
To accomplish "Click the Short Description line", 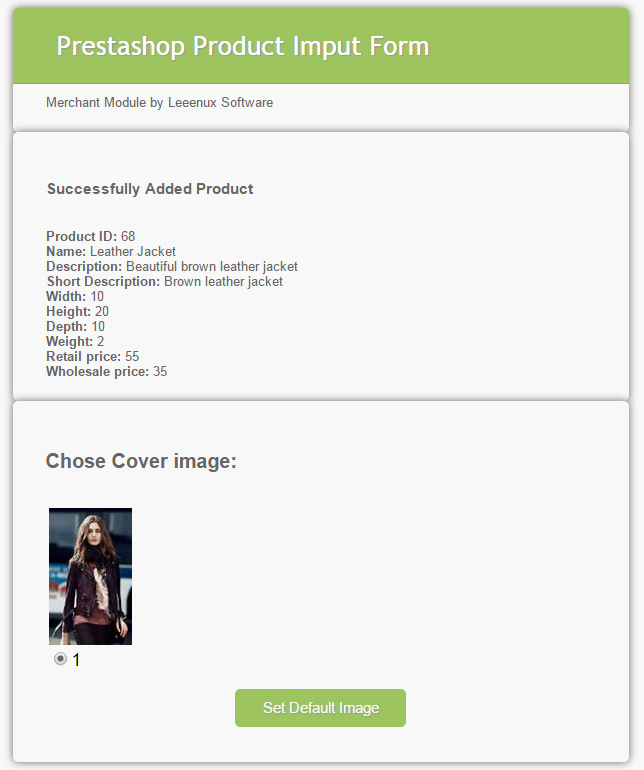I will click(x=165, y=281).
